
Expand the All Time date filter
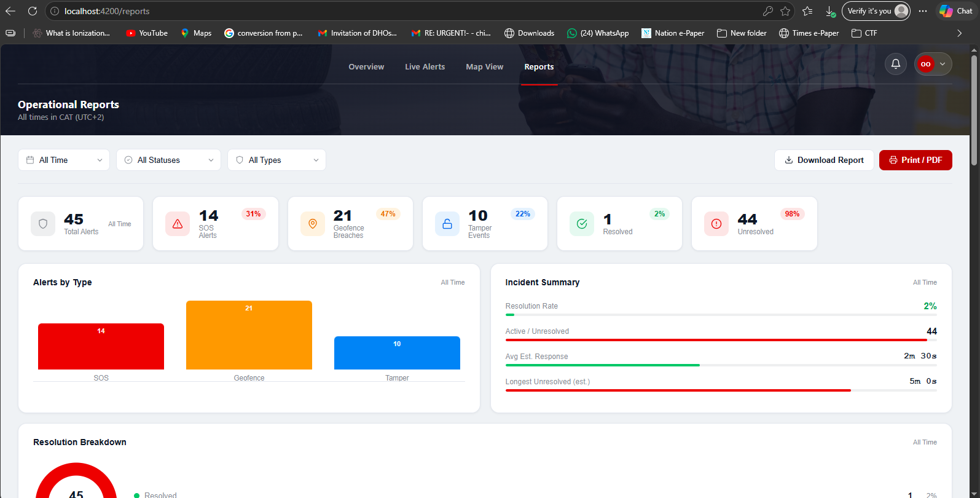click(64, 160)
